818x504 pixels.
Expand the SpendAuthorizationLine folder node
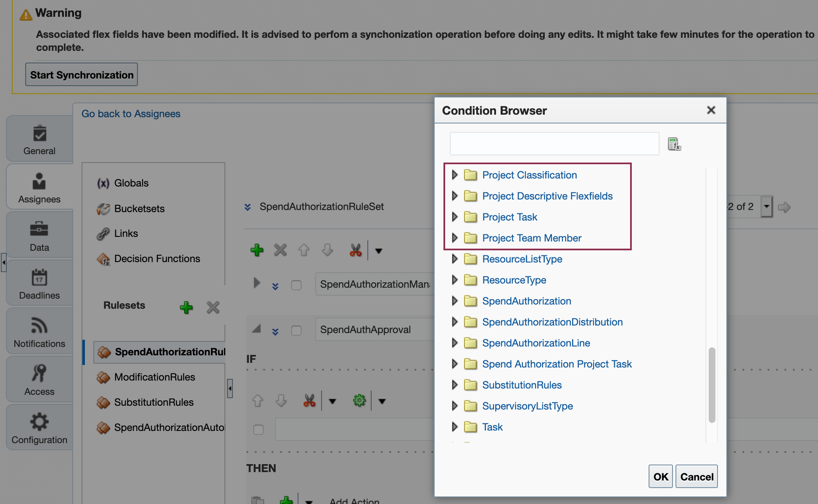454,343
